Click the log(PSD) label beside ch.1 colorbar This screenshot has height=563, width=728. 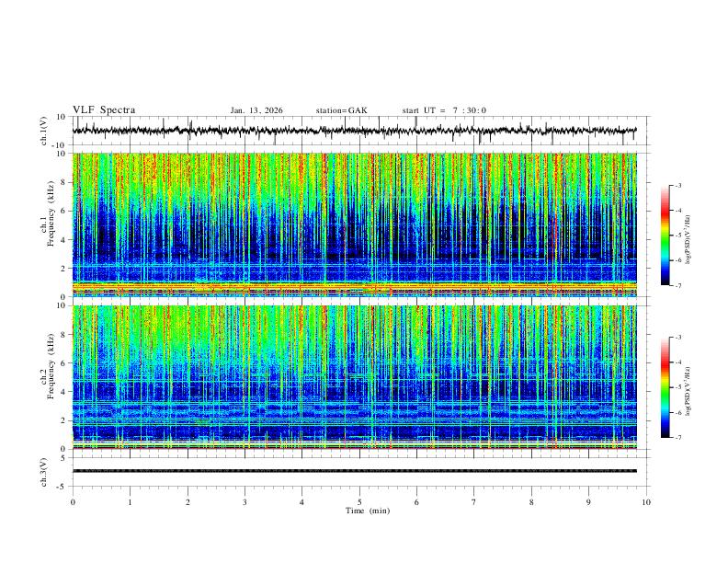point(688,240)
